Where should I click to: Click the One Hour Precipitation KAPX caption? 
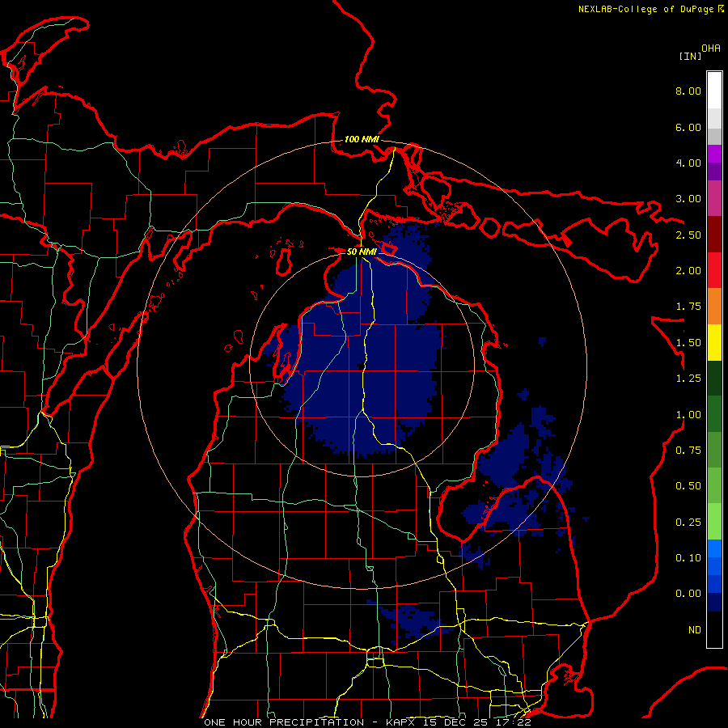[367, 722]
